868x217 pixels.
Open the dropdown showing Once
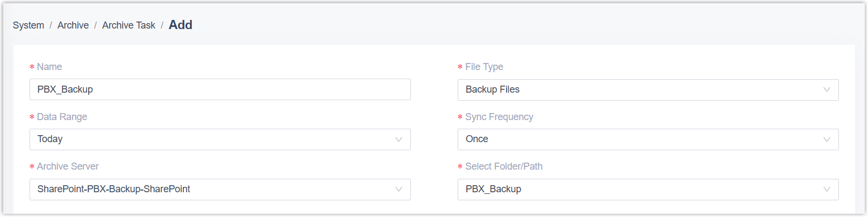tap(640, 139)
